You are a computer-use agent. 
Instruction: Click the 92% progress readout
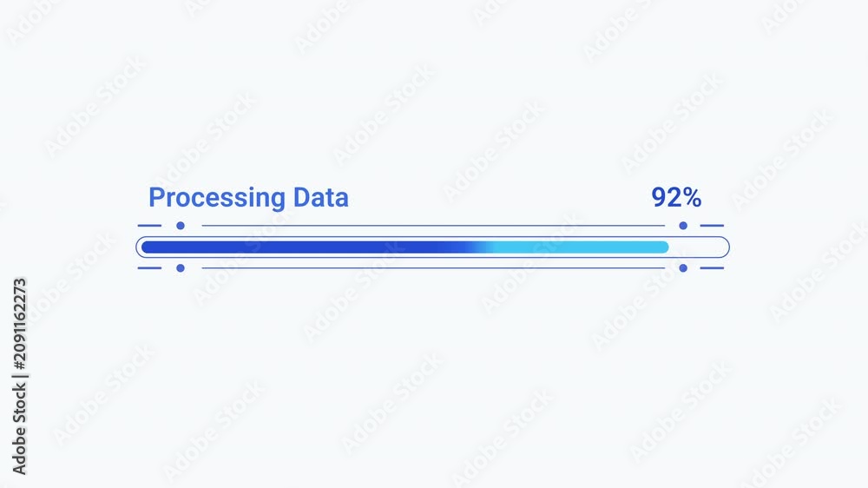tap(676, 197)
